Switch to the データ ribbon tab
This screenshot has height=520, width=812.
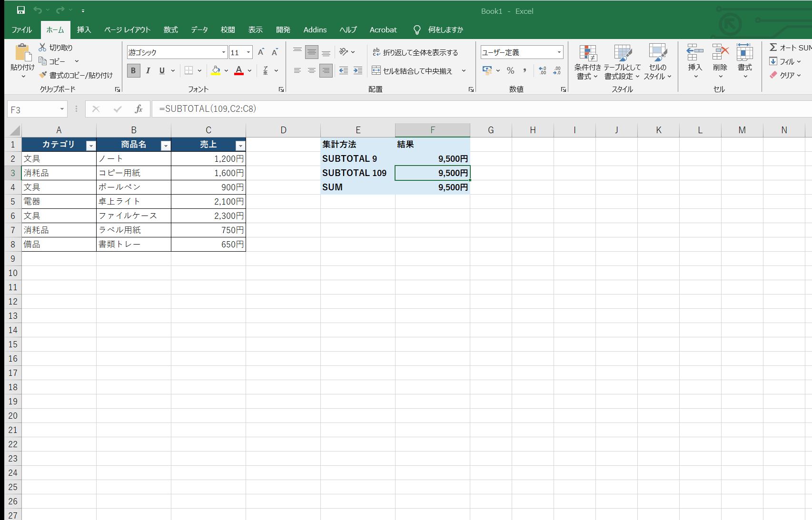[x=199, y=29]
